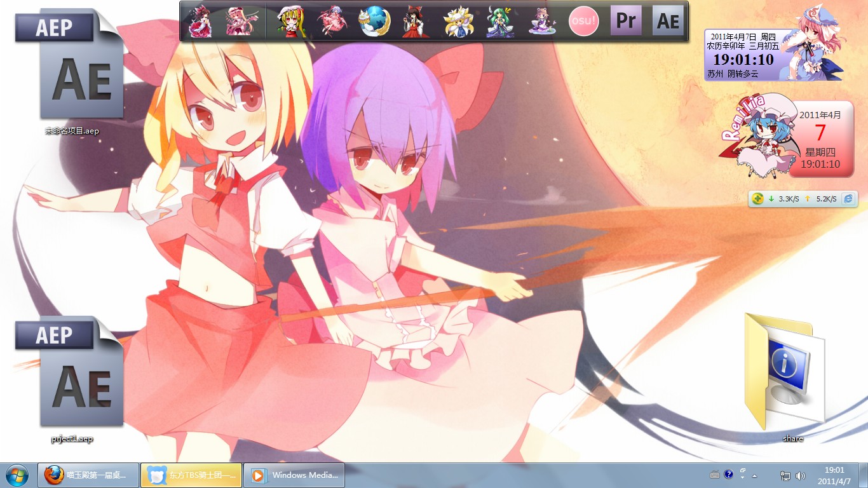The image size is (868, 488).
Task: Click the first dock icon on the left
Action: 200,22
